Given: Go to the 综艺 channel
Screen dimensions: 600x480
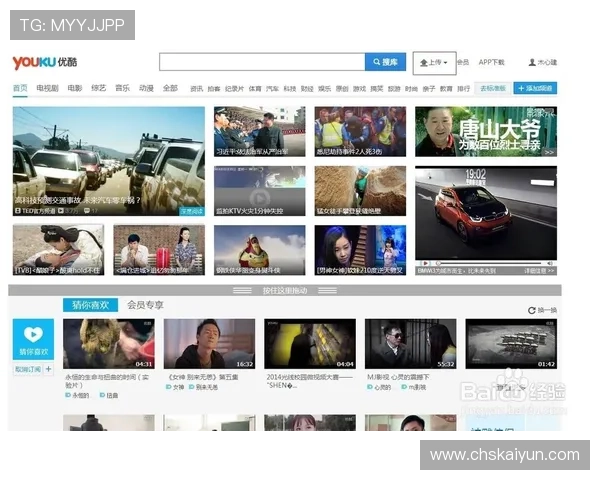Looking at the screenshot, I should click(x=99, y=88).
